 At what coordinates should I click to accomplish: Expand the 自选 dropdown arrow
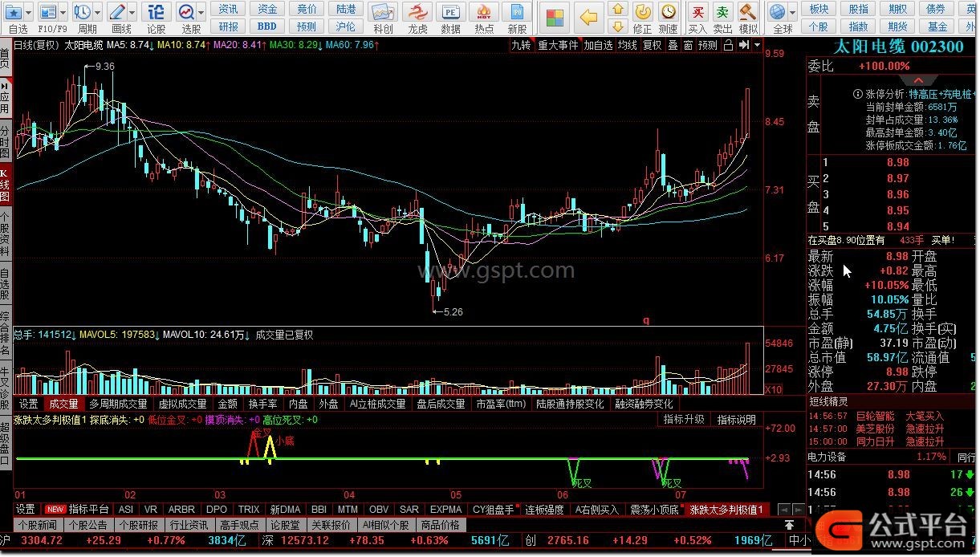(29, 13)
